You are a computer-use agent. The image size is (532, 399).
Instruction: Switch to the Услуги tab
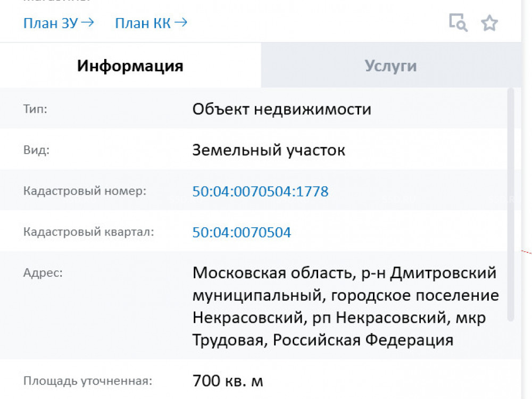pyautogui.click(x=390, y=66)
